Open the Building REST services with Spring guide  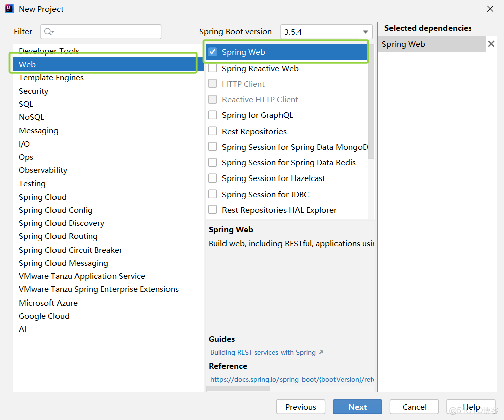[x=261, y=352]
